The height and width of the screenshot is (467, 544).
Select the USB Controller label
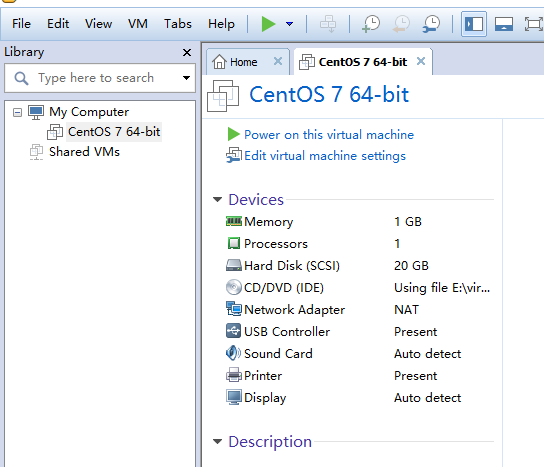click(287, 332)
